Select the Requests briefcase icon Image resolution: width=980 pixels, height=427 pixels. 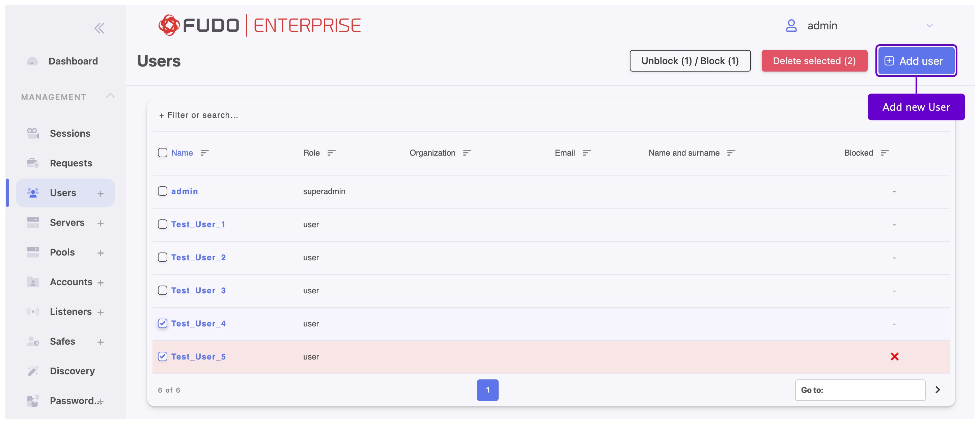33,163
